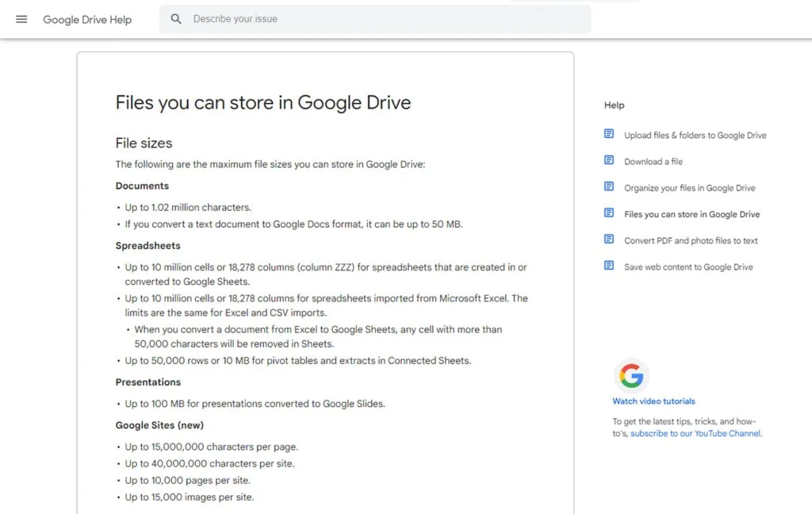This screenshot has width=812, height=514.
Task: Click the Google G logo
Action: [x=631, y=376]
